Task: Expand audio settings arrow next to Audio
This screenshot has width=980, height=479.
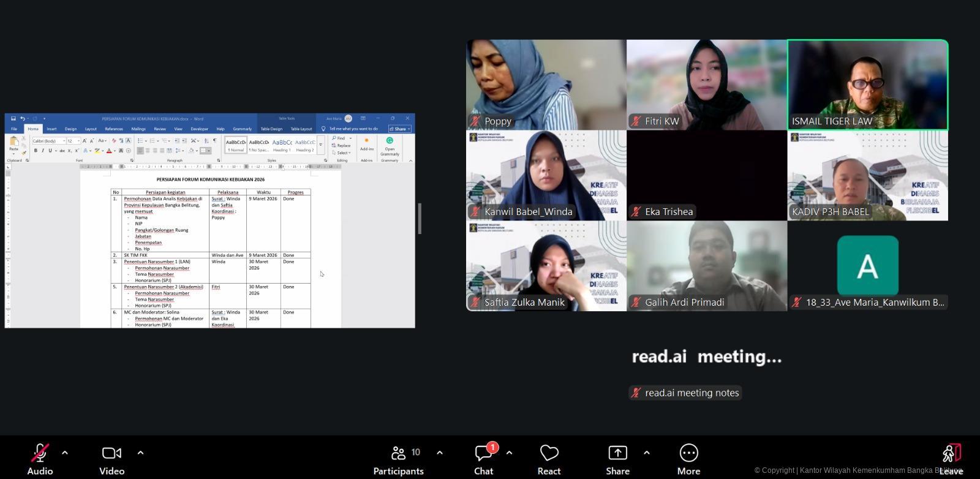Action: pyautogui.click(x=65, y=453)
